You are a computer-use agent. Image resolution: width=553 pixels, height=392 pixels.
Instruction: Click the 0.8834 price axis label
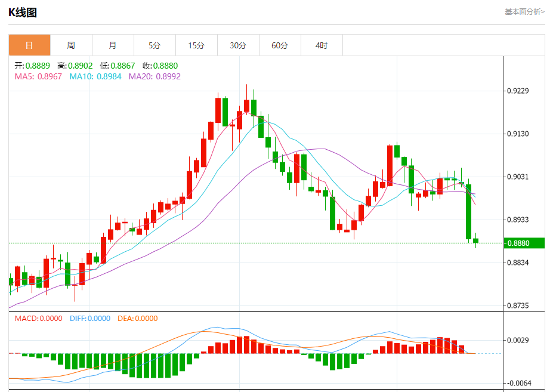[x=518, y=263]
